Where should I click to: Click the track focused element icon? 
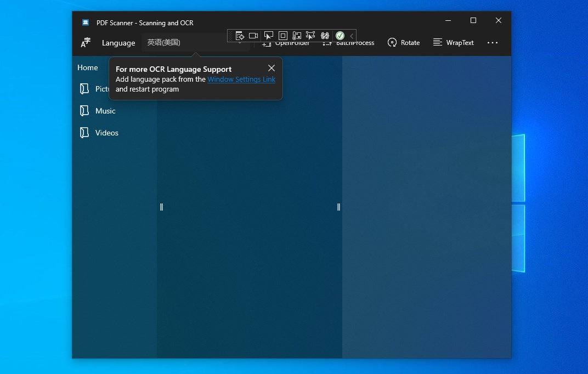click(310, 36)
